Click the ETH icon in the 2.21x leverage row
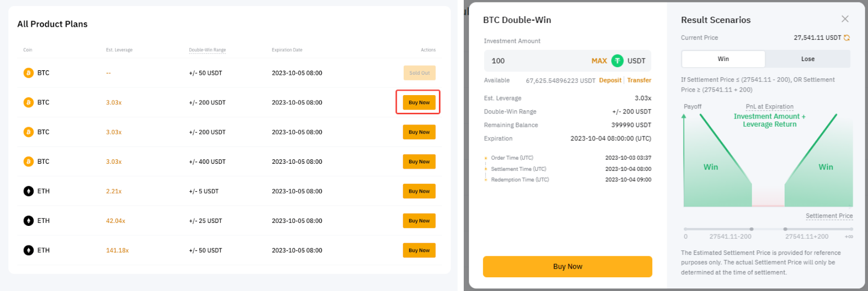 (28, 191)
